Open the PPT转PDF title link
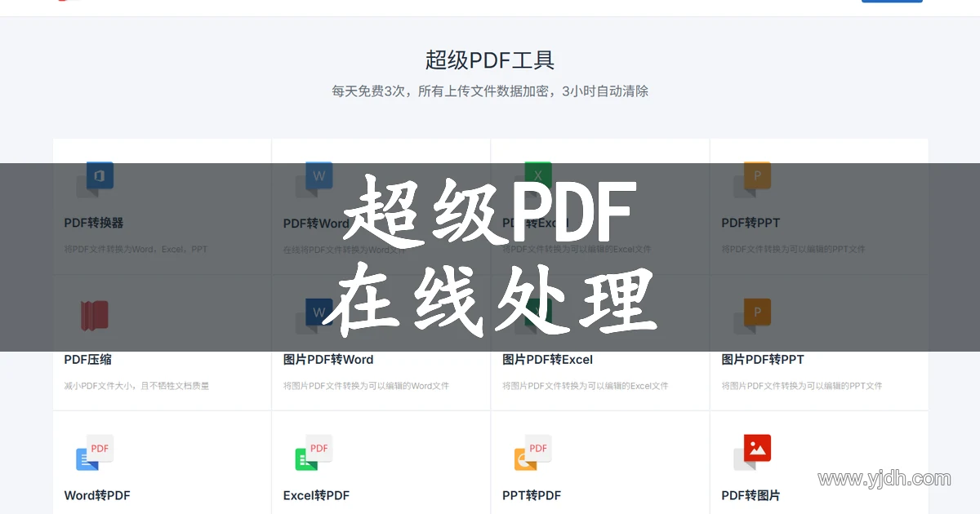Image resolution: width=980 pixels, height=514 pixels. [532, 495]
